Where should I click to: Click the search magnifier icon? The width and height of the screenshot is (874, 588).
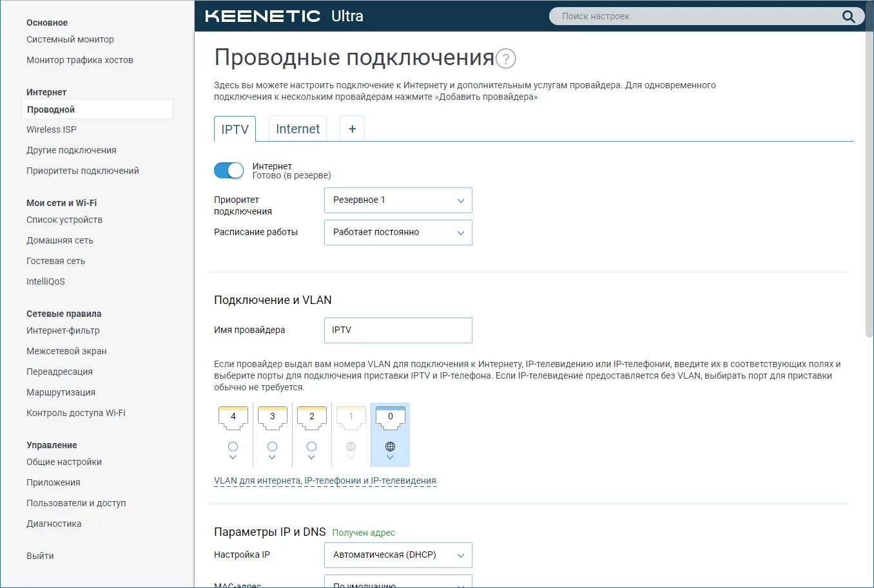click(848, 16)
